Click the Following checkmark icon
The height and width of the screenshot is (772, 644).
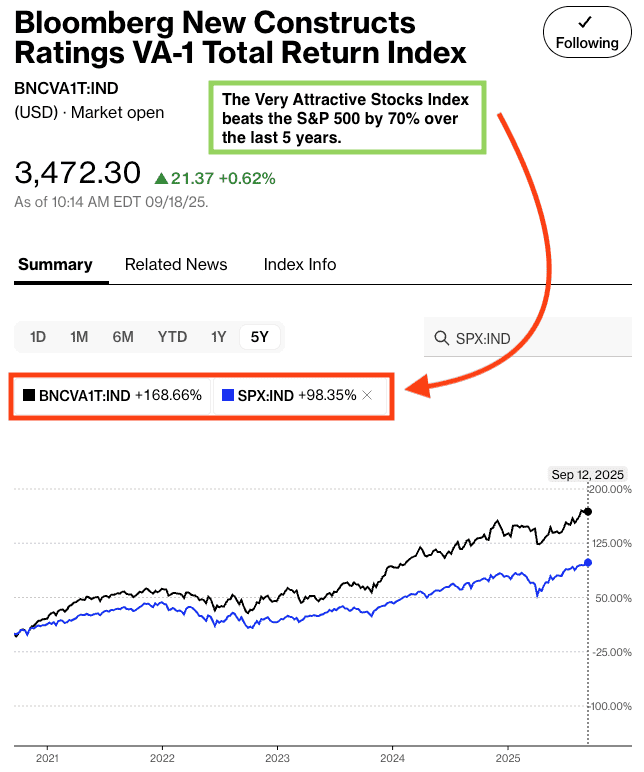coord(587,20)
